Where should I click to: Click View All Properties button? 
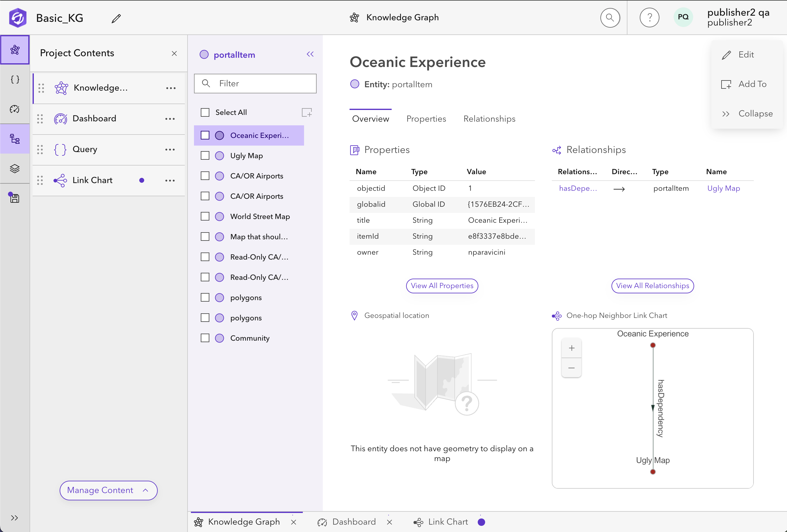(442, 286)
